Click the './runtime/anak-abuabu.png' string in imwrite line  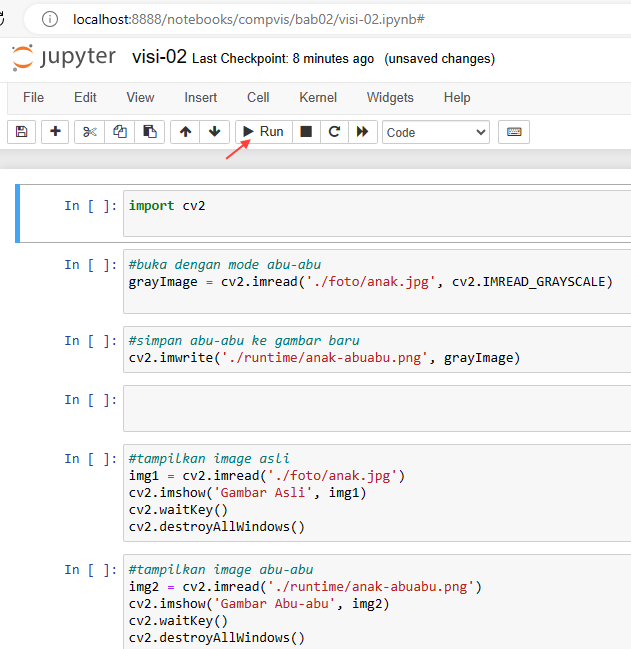[325, 358]
